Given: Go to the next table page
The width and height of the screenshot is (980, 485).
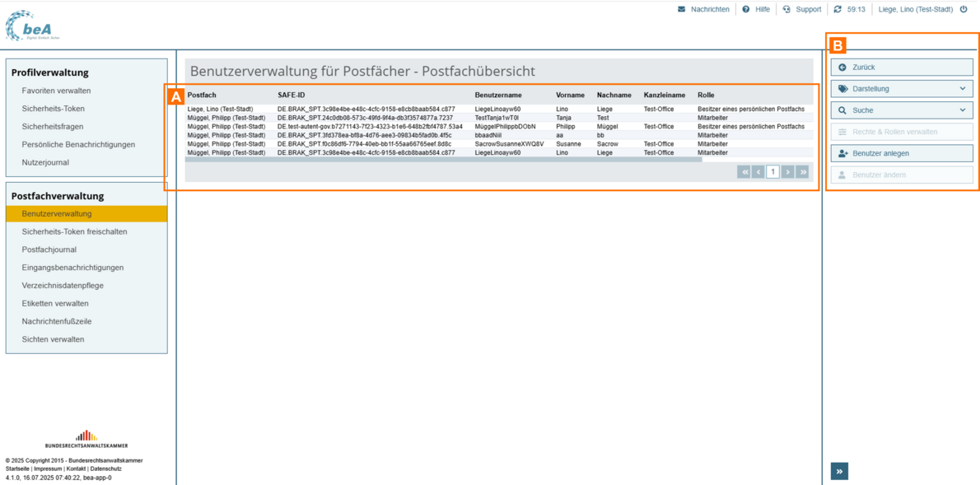Looking at the screenshot, I should pos(787,172).
